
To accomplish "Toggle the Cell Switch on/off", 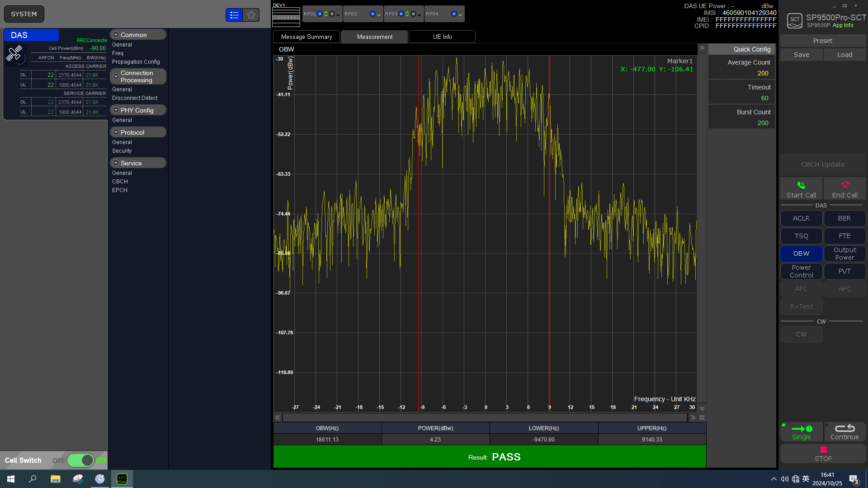I will (x=81, y=460).
